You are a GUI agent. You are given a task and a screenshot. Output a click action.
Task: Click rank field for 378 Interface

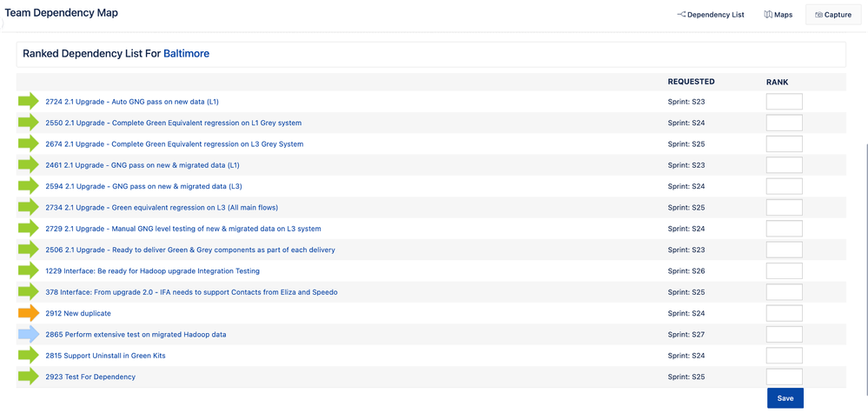coord(784,292)
